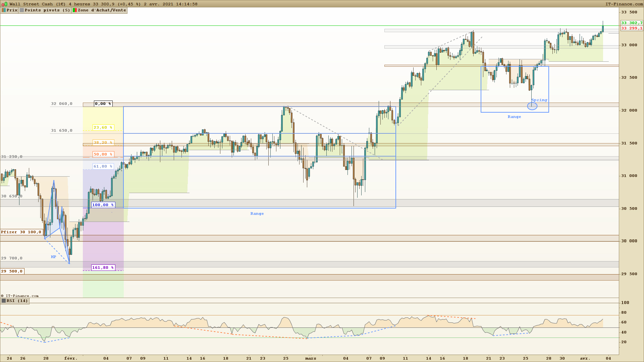Select the Spring circle marker on chart
This screenshot has width=644, height=362.
pos(532,106)
